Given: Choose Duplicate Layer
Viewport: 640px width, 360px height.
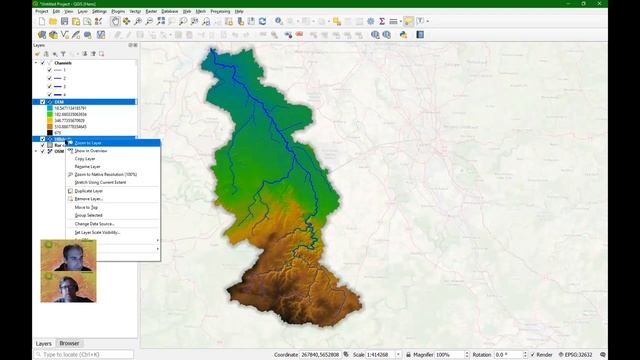Looking at the screenshot, I should (x=113, y=191).
